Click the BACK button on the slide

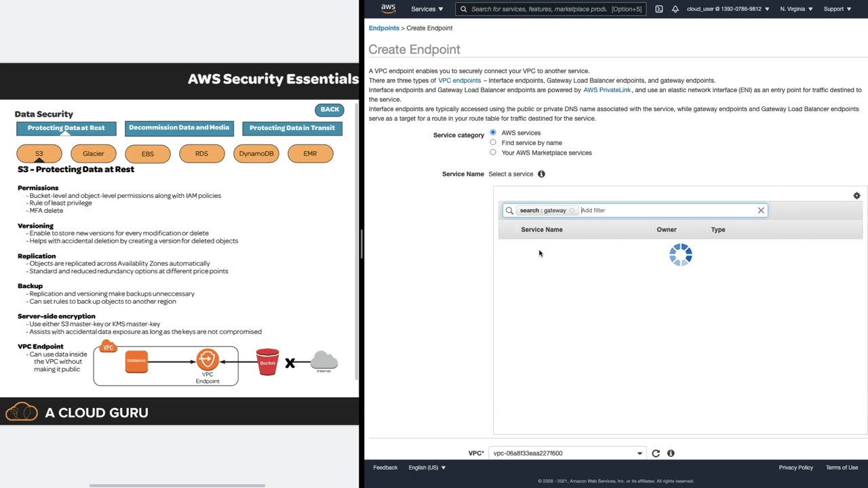[x=330, y=109]
